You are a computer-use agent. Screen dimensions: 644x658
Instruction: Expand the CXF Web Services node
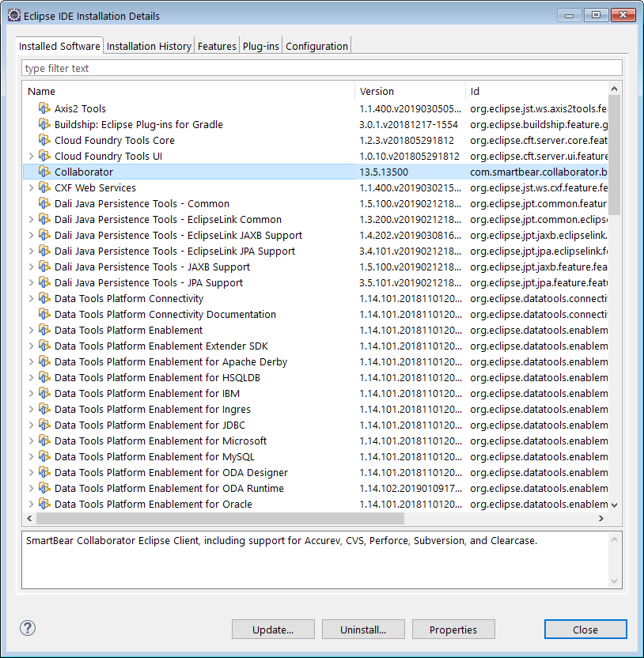click(31, 187)
